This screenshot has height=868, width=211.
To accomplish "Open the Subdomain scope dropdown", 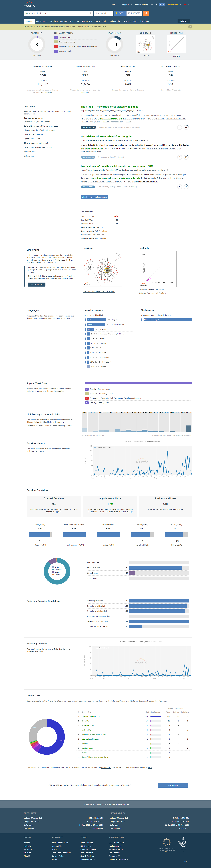I will click(x=104, y=13).
